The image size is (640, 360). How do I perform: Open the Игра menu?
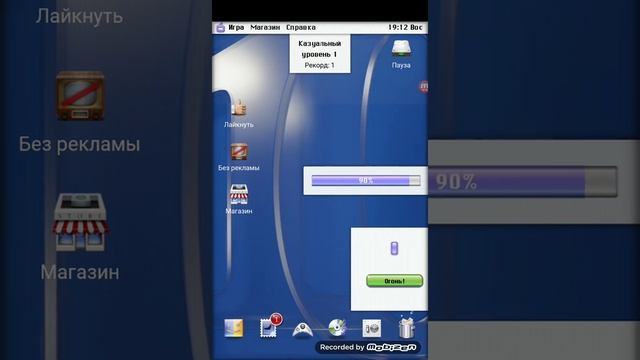[x=236, y=27]
